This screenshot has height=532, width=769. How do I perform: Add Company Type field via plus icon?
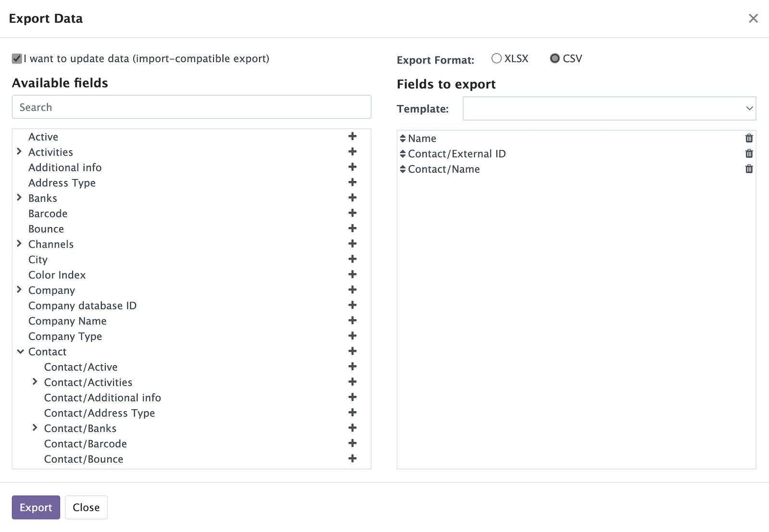352,336
